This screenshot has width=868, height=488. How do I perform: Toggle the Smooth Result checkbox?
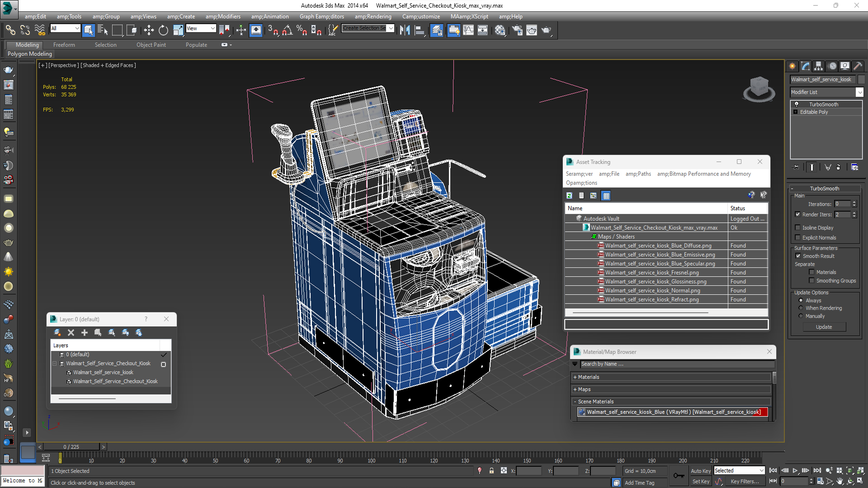[x=798, y=256]
